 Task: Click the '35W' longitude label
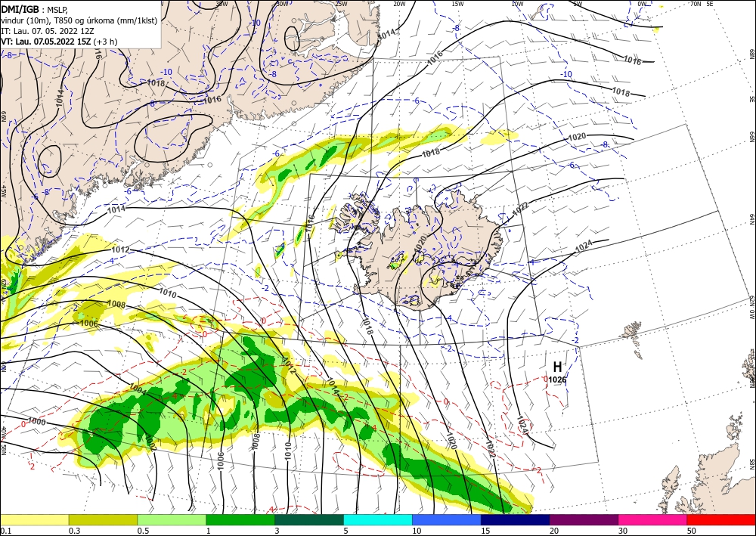pos(222,4)
